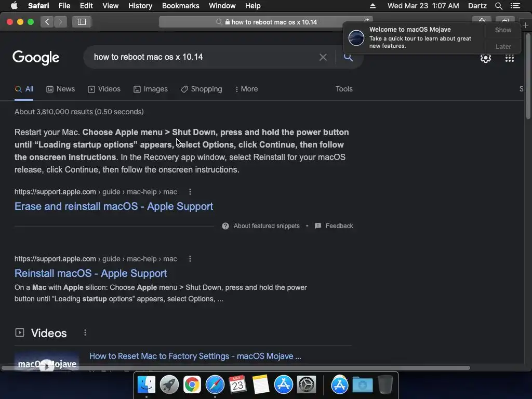Open Notification Center list icon
The image size is (532, 399).
pos(515,6)
